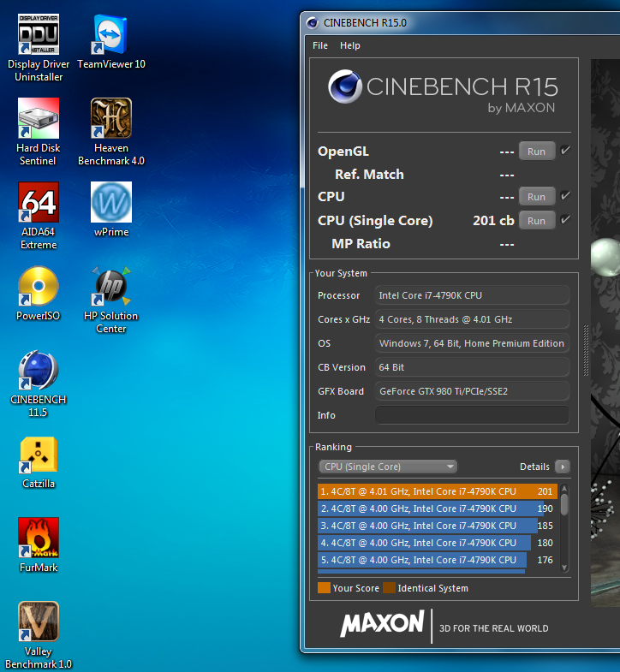This screenshot has width=620, height=672.
Task: Toggle the CPU (Single Core) checkbox
Action: [x=565, y=220]
